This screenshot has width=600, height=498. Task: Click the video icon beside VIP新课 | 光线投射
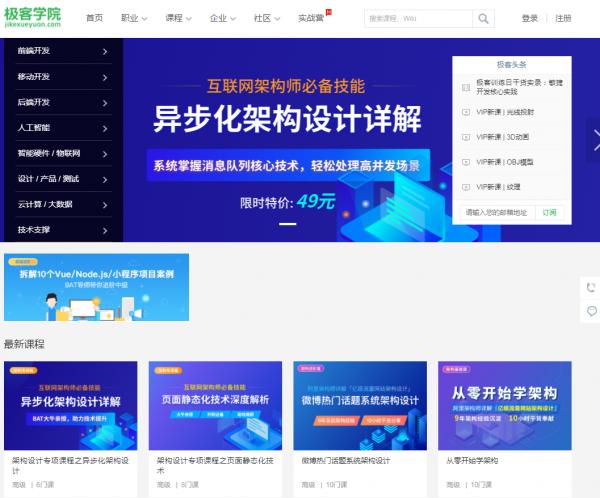[465, 111]
